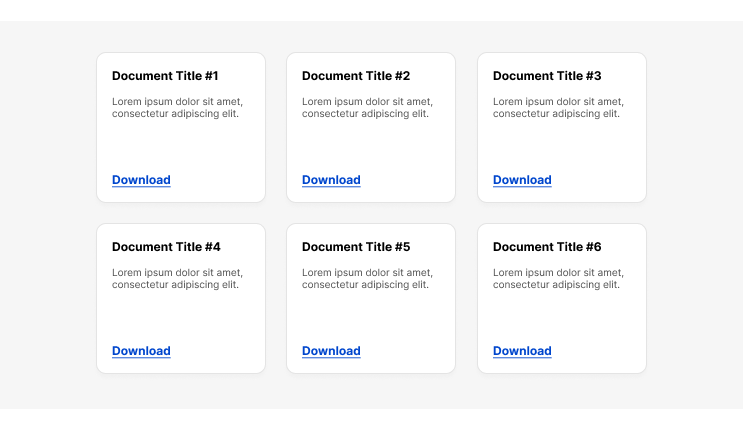743x426 pixels.
Task: Click Download link under Document Title #1
Action: [141, 180]
